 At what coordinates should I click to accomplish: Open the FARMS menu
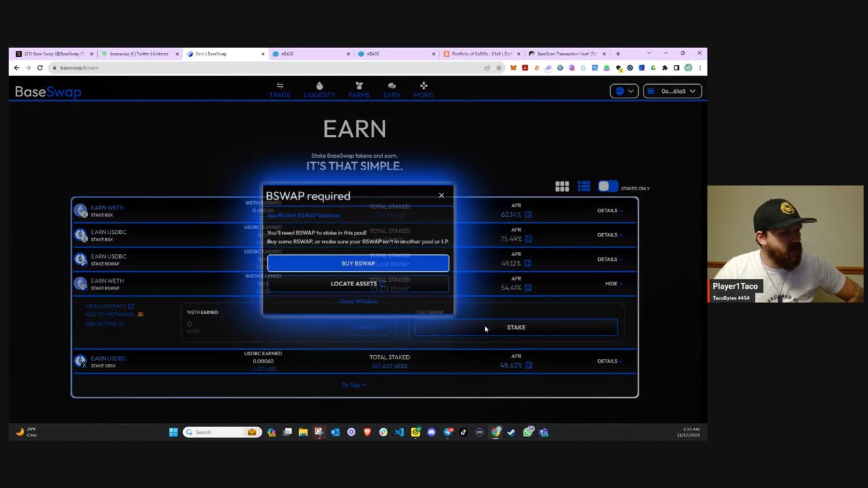(x=359, y=90)
